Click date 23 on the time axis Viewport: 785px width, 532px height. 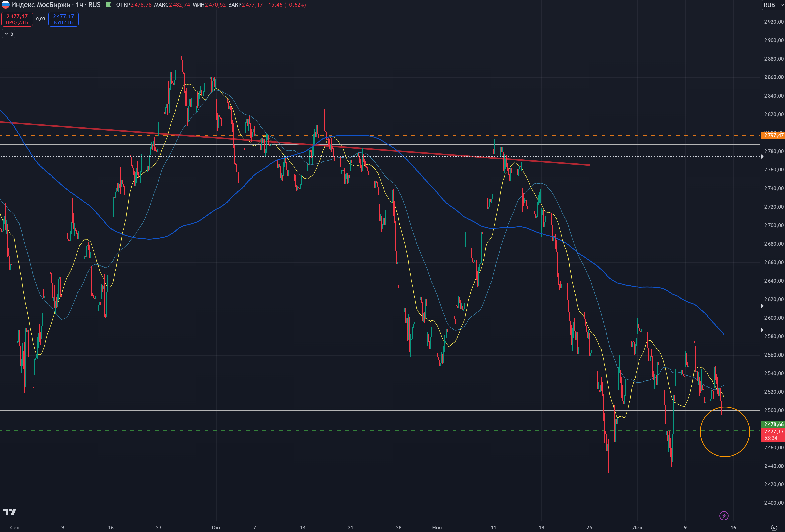pos(159,527)
